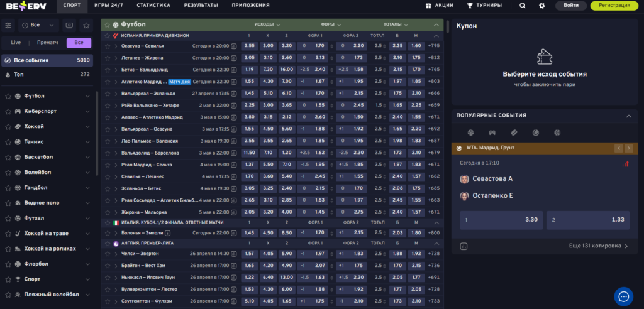This screenshot has height=309, width=644.
Task: Go to previous popular event arrow
Action: 619,148
